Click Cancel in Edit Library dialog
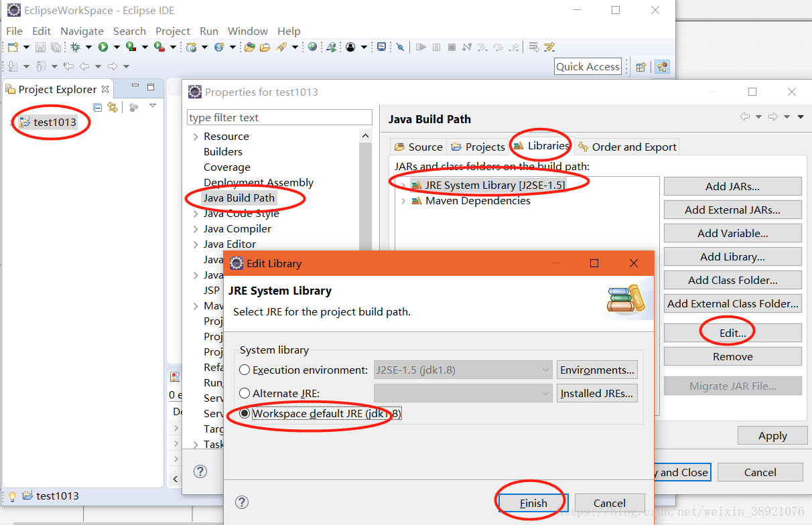812x525 pixels. pos(610,503)
